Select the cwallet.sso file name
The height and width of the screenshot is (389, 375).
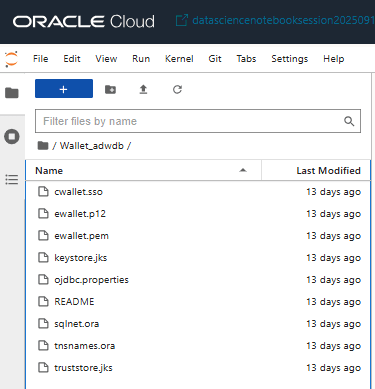pyautogui.click(x=79, y=192)
